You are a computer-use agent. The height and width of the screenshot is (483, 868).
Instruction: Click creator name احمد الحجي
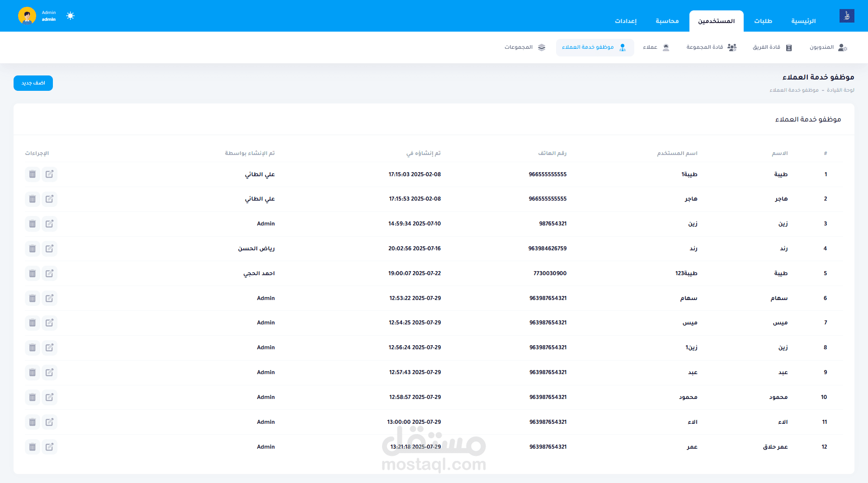pyautogui.click(x=259, y=273)
